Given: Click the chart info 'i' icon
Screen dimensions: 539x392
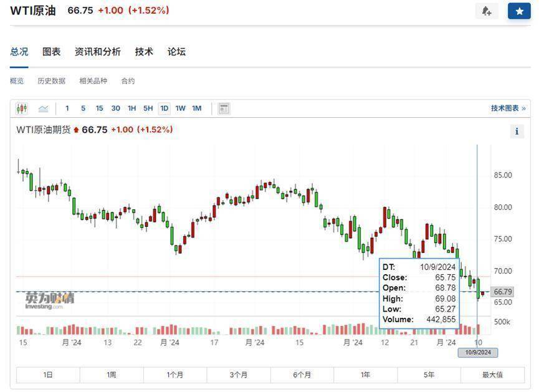Looking at the screenshot, I should 517,131.
